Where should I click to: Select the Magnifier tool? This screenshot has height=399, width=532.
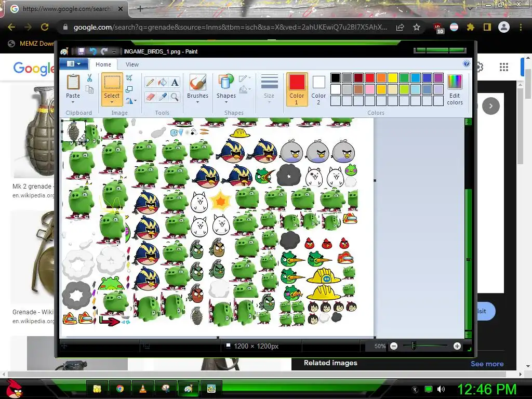pos(175,97)
